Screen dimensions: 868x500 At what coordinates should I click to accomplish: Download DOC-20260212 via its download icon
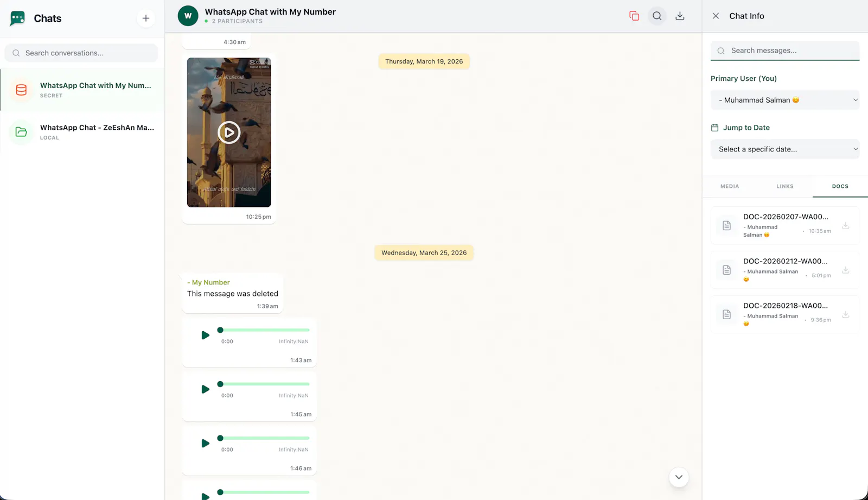click(x=846, y=270)
